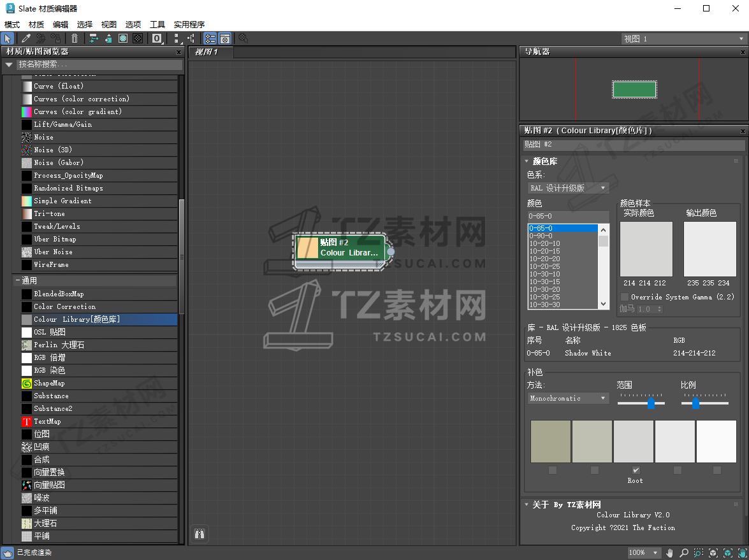
Task: Select the arrow selection tool
Action: click(x=8, y=38)
